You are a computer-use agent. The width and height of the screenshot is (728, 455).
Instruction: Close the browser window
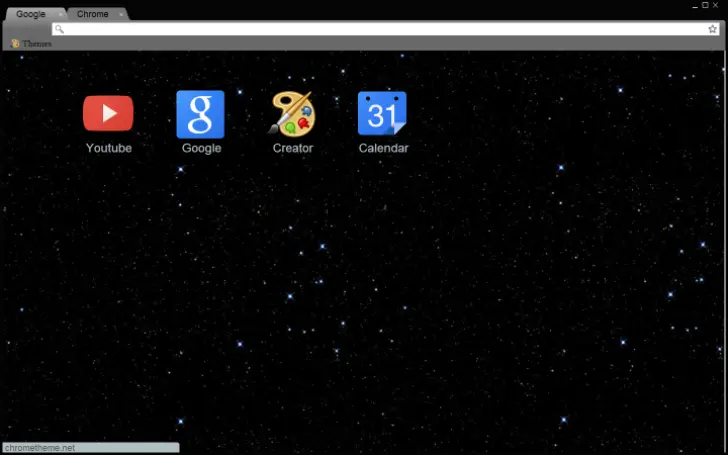(x=717, y=5)
